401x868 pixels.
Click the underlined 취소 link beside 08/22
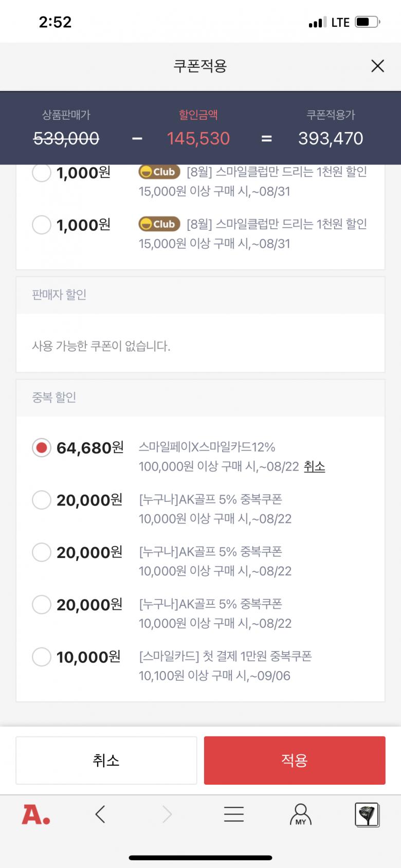click(x=314, y=467)
